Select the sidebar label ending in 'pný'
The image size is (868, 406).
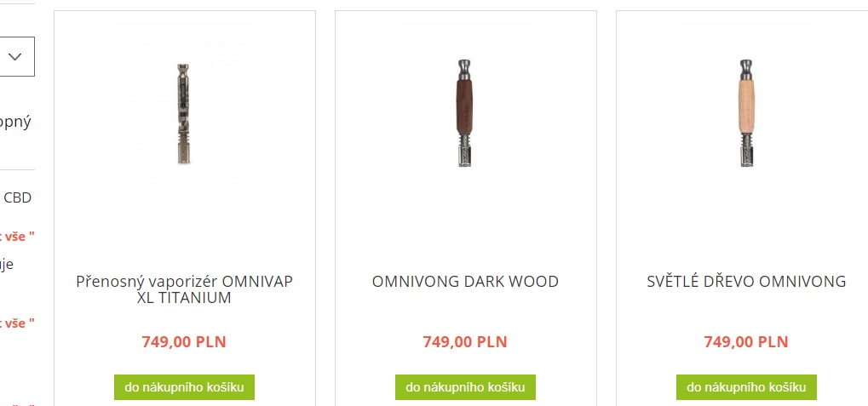pyautogui.click(x=15, y=123)
